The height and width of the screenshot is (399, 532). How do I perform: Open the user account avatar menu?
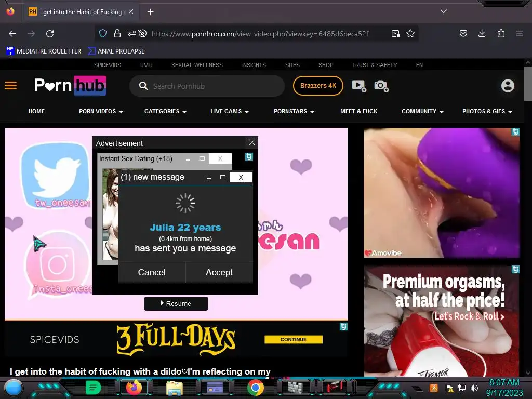[508, 86]
